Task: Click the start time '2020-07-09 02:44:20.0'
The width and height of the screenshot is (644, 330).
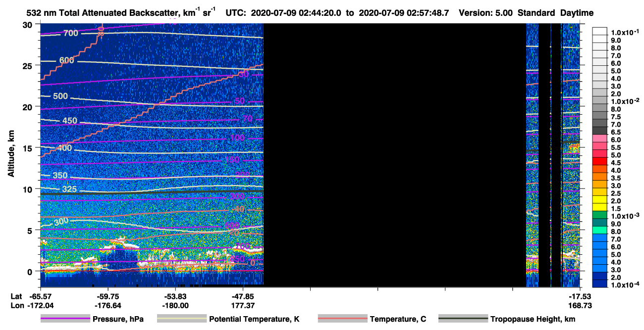Action: [296, 13]
